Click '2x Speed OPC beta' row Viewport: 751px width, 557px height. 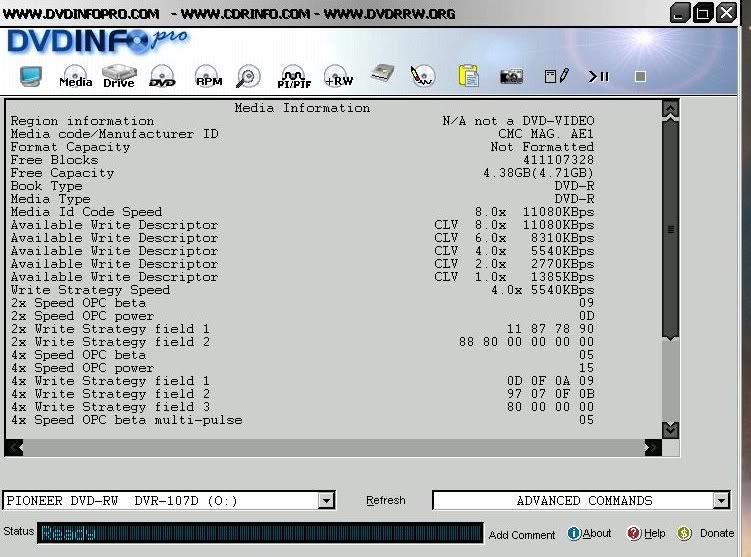(x=302, y=303)
